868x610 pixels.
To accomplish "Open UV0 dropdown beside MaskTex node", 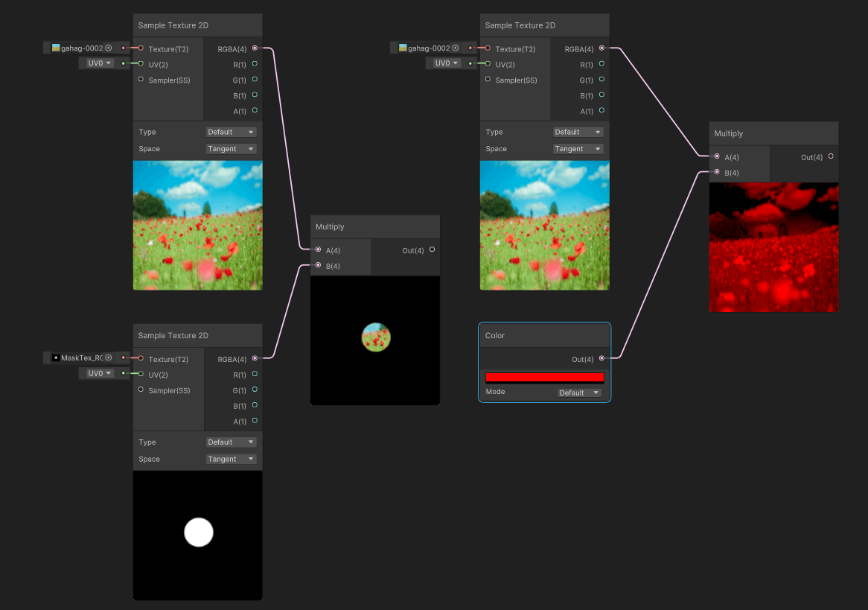I will coord(100,373).
